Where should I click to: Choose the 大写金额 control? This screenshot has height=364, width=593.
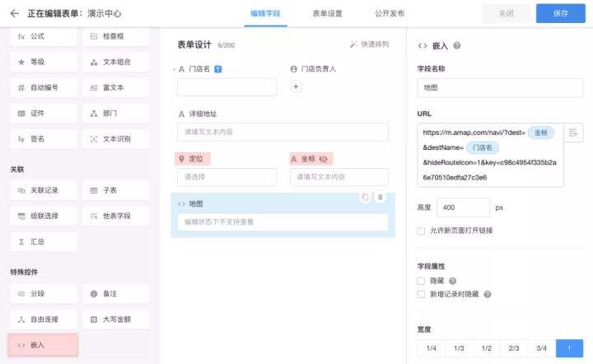tap(115, 318)
